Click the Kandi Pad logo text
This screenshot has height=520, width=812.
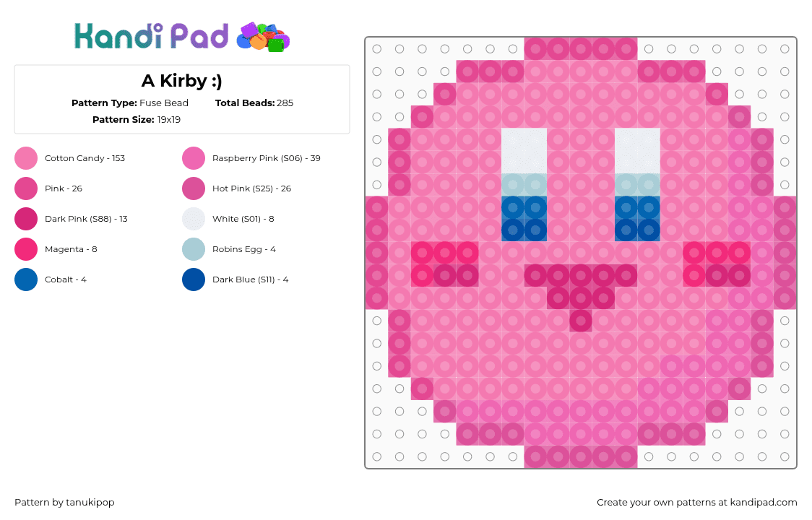click(x=151, y=36)
